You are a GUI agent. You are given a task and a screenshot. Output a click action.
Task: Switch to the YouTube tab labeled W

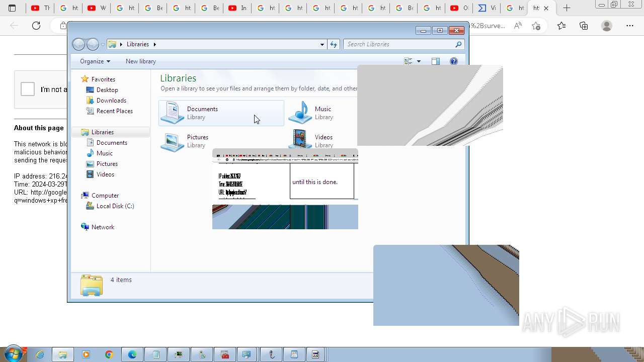coord(97,8)
